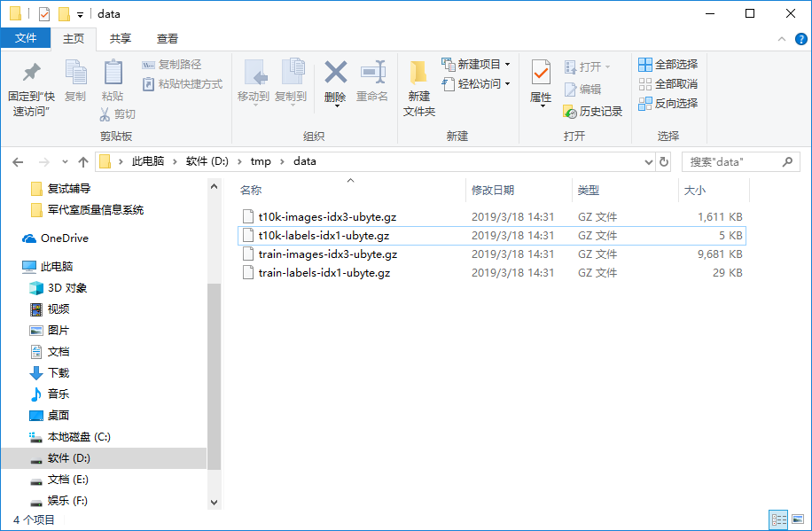
Task: Refresh the folder with the refresh icon
Action: (665, 161)
